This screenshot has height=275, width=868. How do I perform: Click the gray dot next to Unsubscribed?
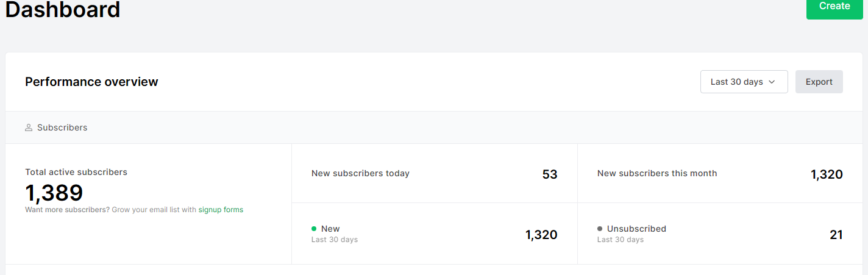coord(600,229)
